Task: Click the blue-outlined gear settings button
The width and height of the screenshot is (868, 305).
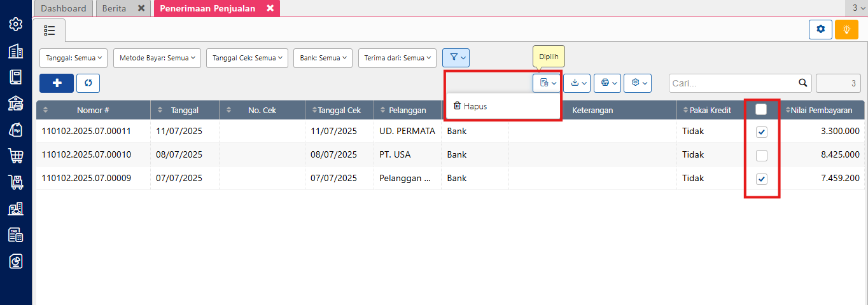Action: tap(820, 29)
